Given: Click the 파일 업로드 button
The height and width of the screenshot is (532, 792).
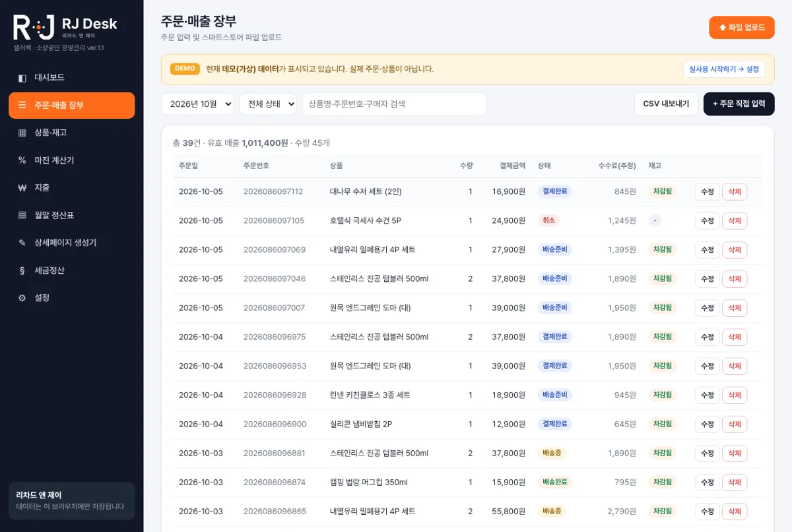Looking at the screenshot, I should point(742,28).
